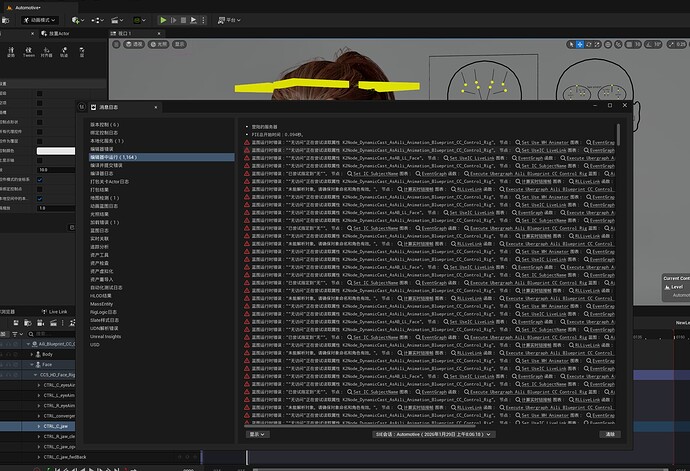690x471 pixels.
Task: Click the 光照 lit mode button
Action: 158,44
